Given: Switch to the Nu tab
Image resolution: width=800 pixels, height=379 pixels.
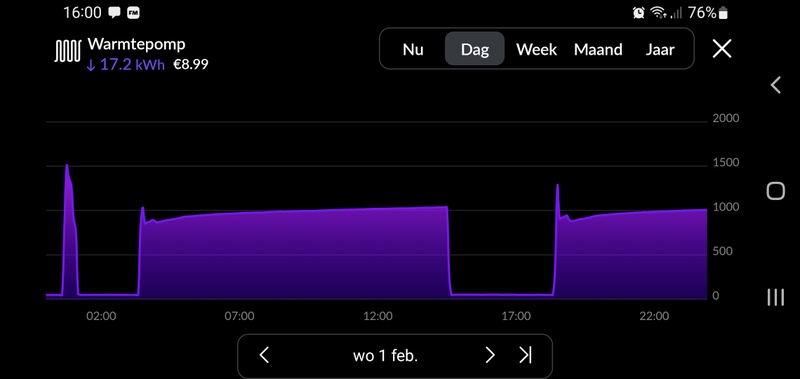Looking at the screenshot, I should 413,49.
